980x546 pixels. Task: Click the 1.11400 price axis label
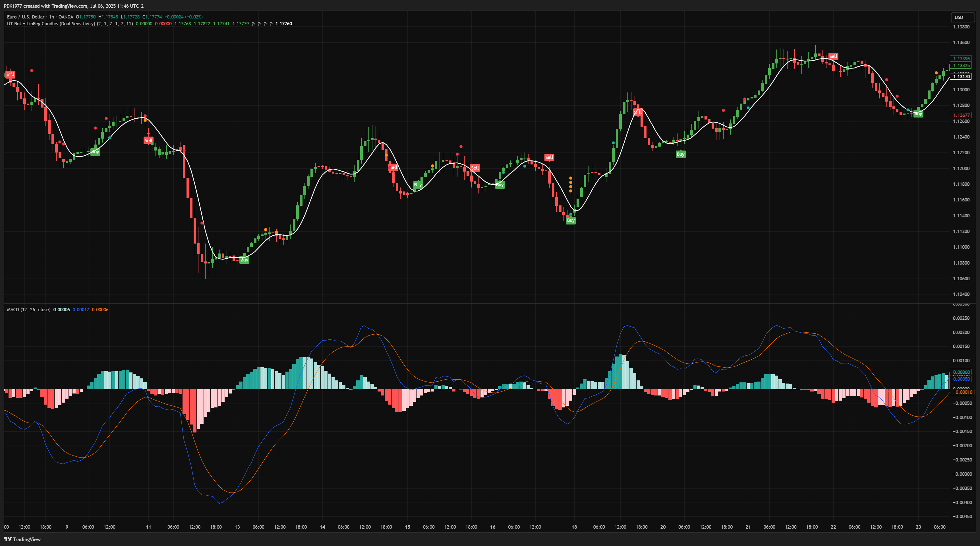click(x=961, y=215)
